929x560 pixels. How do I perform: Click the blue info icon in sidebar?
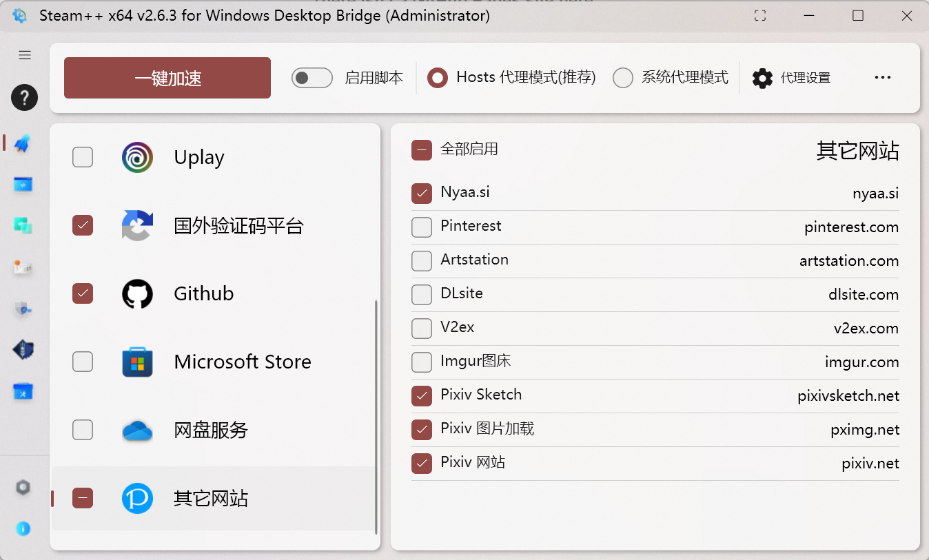23,528
